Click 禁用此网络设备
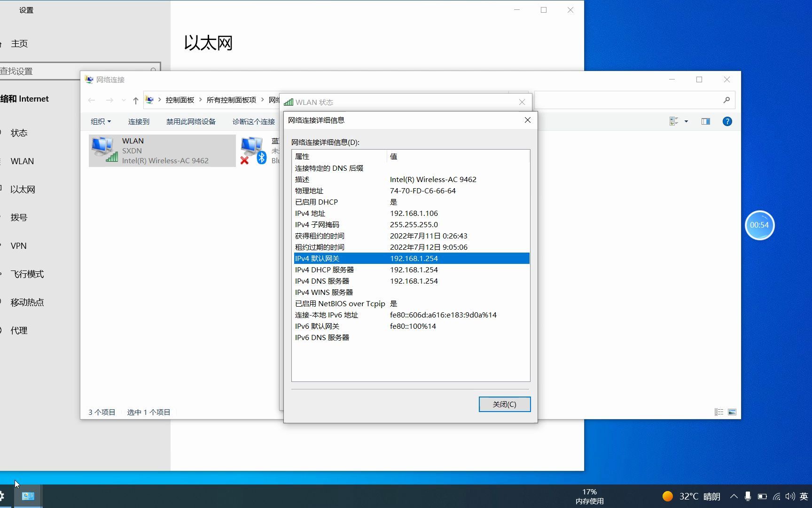Screen dimensions: 812x508 point(191,121)
